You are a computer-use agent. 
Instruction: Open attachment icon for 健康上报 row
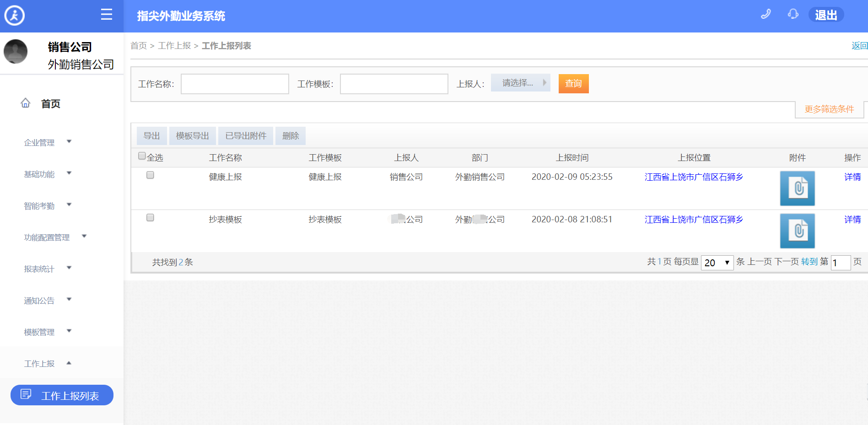797,188
